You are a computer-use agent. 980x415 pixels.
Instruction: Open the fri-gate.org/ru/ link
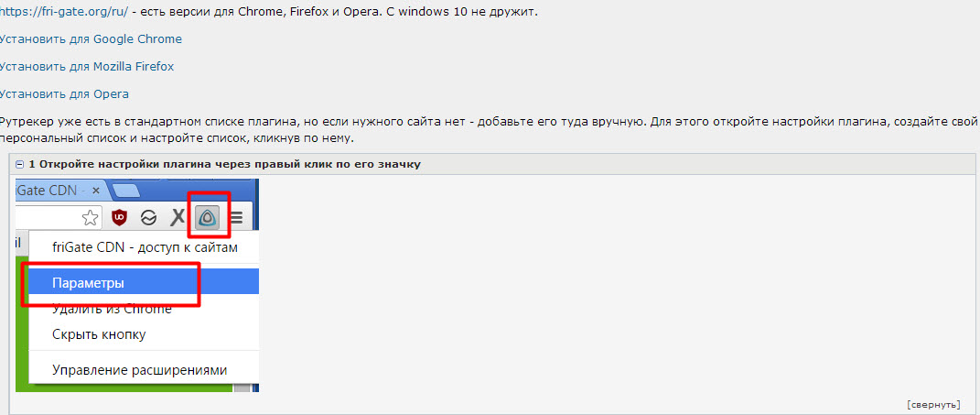[64, 12]
